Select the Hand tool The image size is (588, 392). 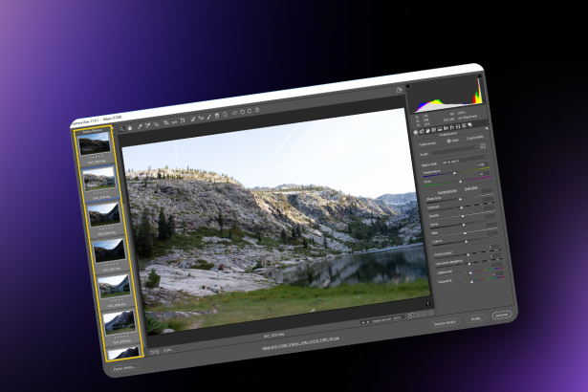(129, 128)
